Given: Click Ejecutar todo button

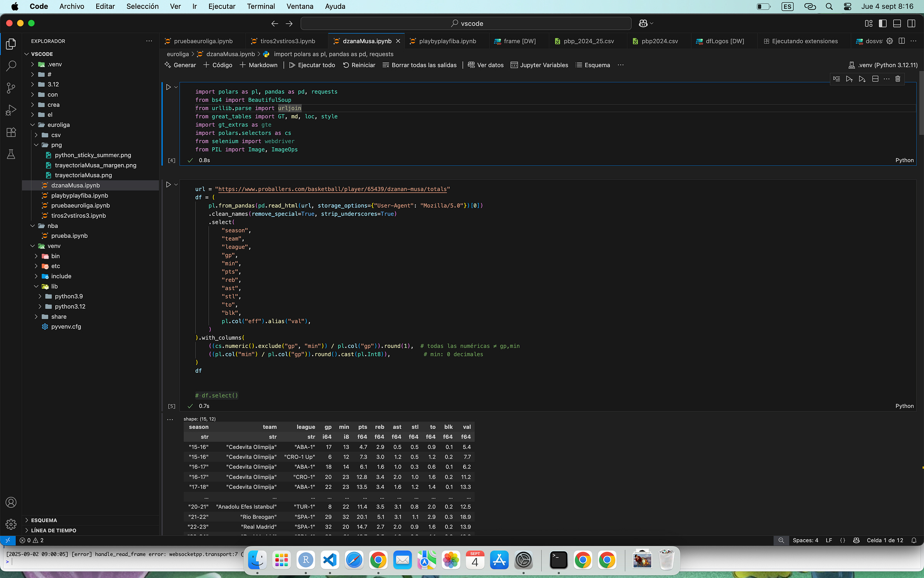Looking at the screenshot, I should [312, 65].
